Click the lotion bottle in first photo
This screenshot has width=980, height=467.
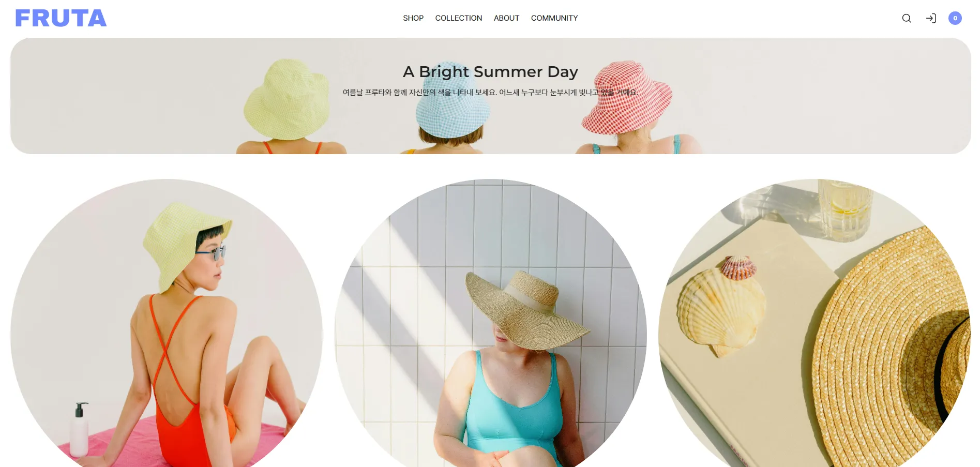coord(79,429)
